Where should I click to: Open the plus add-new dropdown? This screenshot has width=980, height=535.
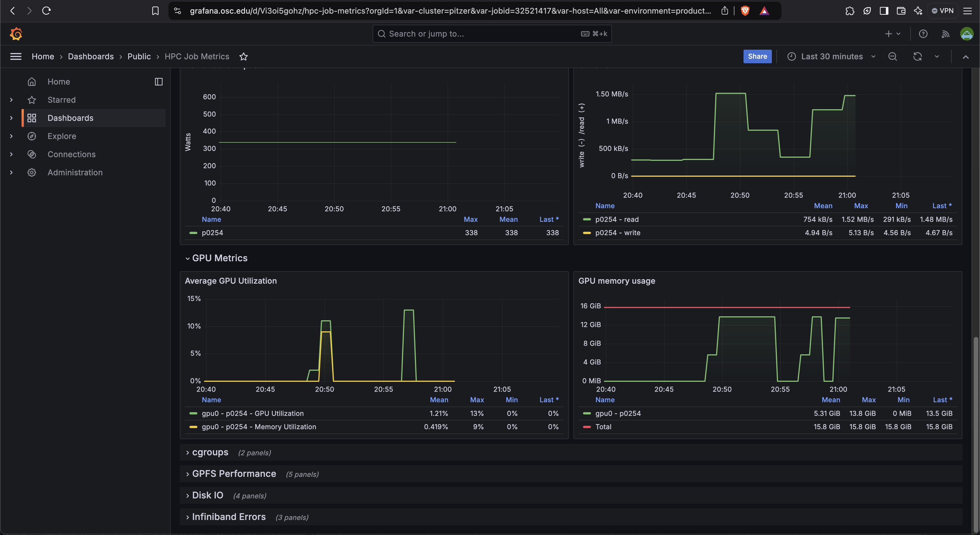point(892,34)
